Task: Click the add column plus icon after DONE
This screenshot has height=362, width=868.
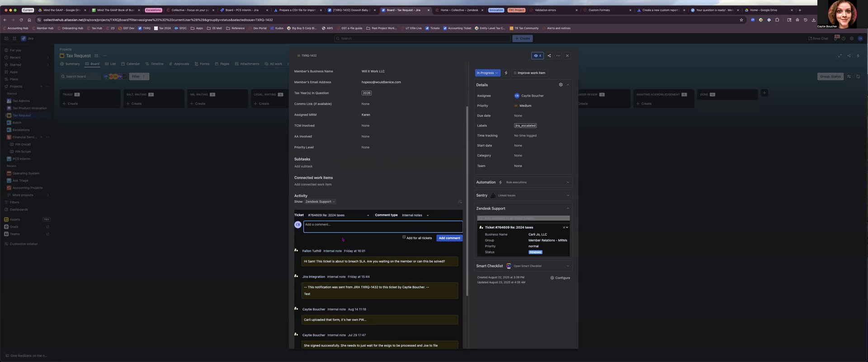Action: click(x=764, y=93)
